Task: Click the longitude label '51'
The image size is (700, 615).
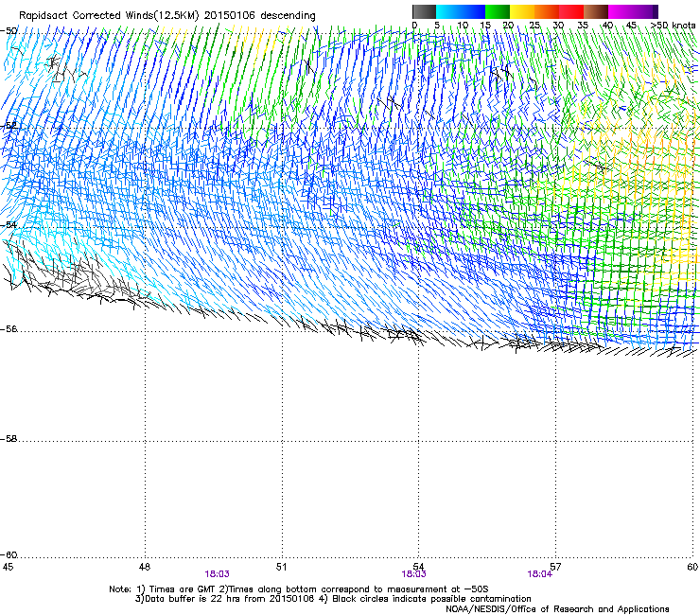Action: point(281,567)
